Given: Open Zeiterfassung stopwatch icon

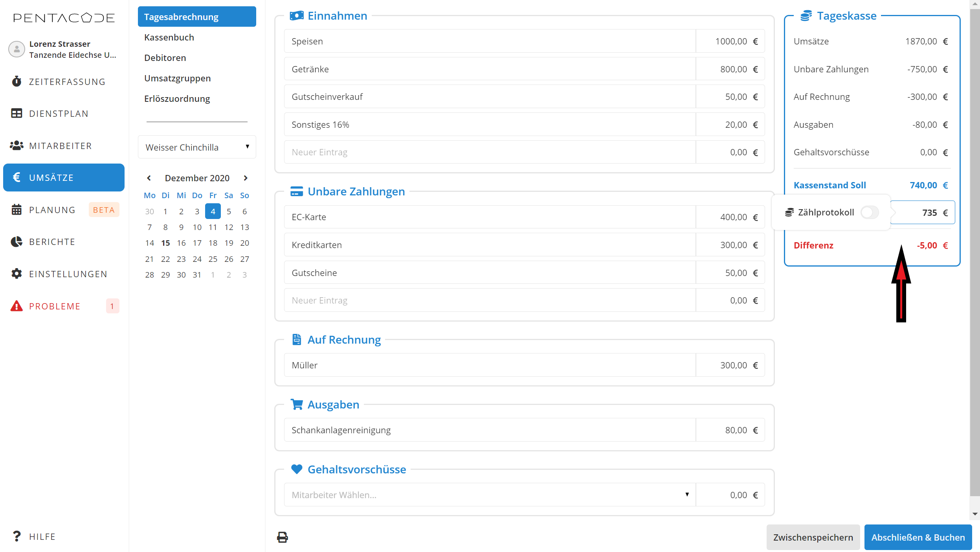Looking at the screenshot, I should click(17, 81).
